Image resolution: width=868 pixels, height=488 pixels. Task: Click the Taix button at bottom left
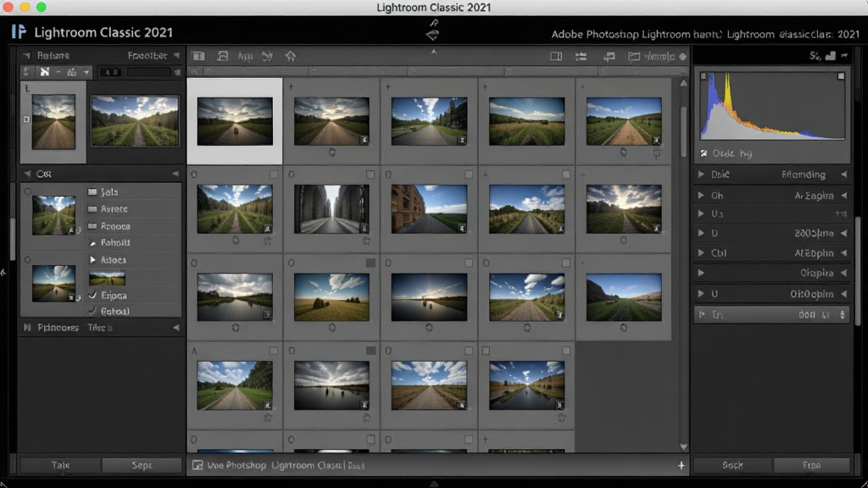click(x=60, y=465)
